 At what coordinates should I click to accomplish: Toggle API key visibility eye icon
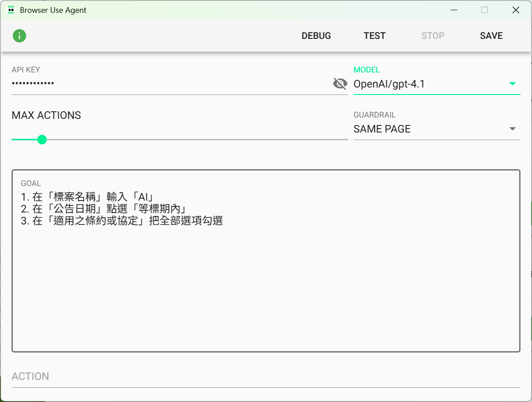pyautogui.click(x=339, y=83)
